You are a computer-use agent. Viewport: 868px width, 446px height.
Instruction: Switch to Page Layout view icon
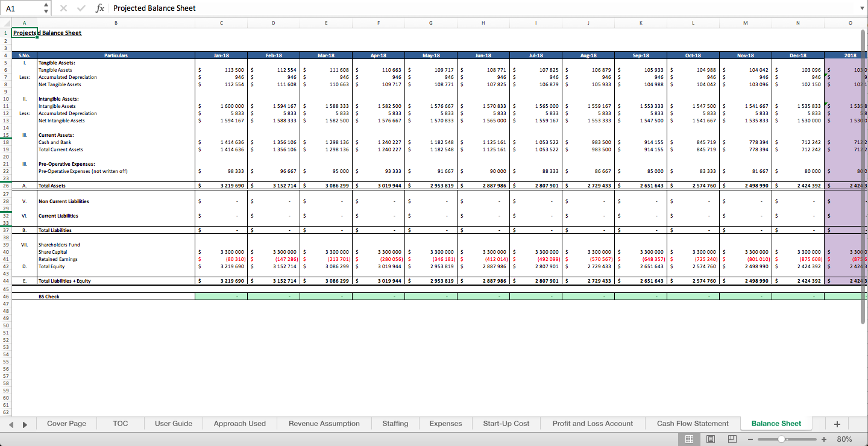[x=711, y=439]
